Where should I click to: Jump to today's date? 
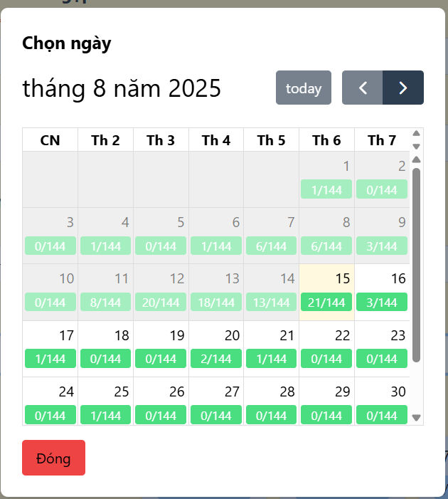pos(304,88)
